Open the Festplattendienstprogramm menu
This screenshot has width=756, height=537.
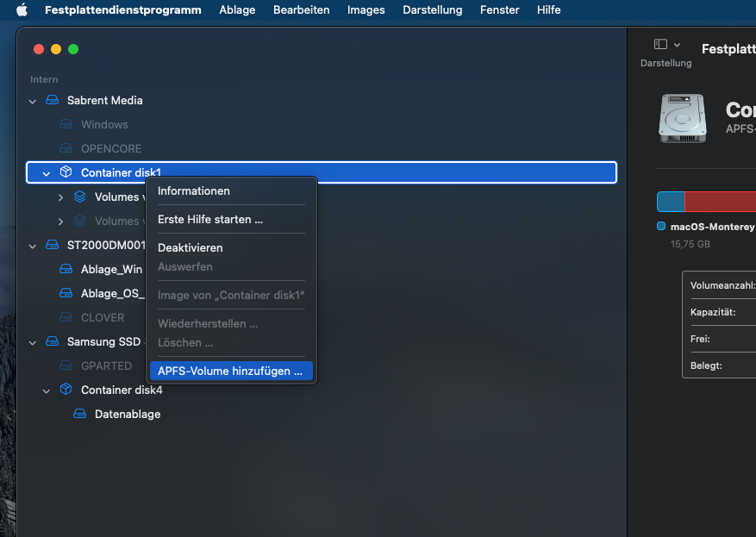123,9
